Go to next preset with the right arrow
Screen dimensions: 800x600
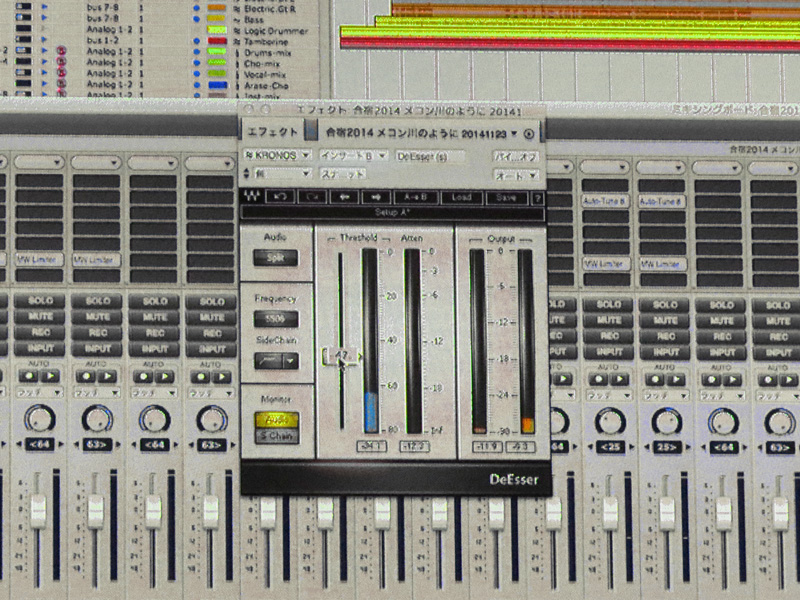click(376, 197)
